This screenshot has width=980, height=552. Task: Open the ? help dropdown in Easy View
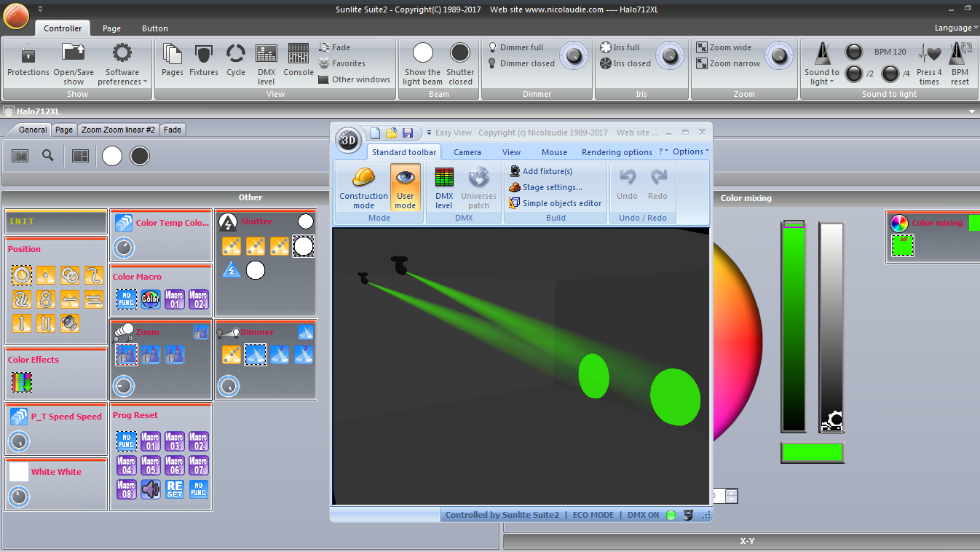click(x=663, y=151)
